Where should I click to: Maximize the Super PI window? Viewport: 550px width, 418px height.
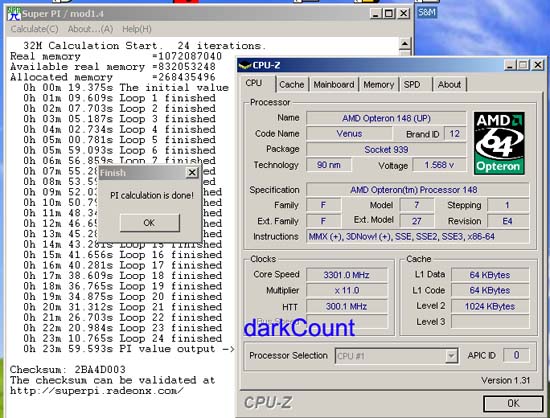coord(389,14)
